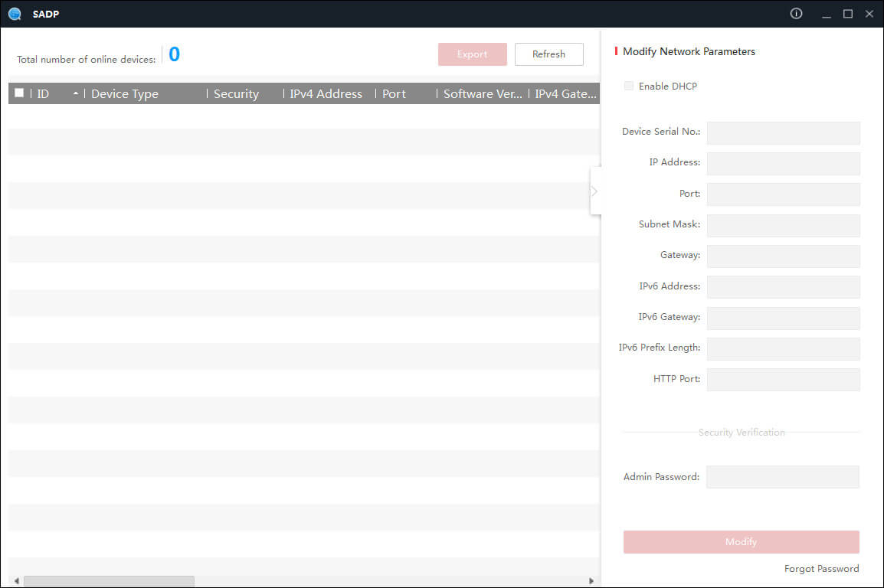
Task: Sort by IPv4 Address column header
Action: point(326,93)
